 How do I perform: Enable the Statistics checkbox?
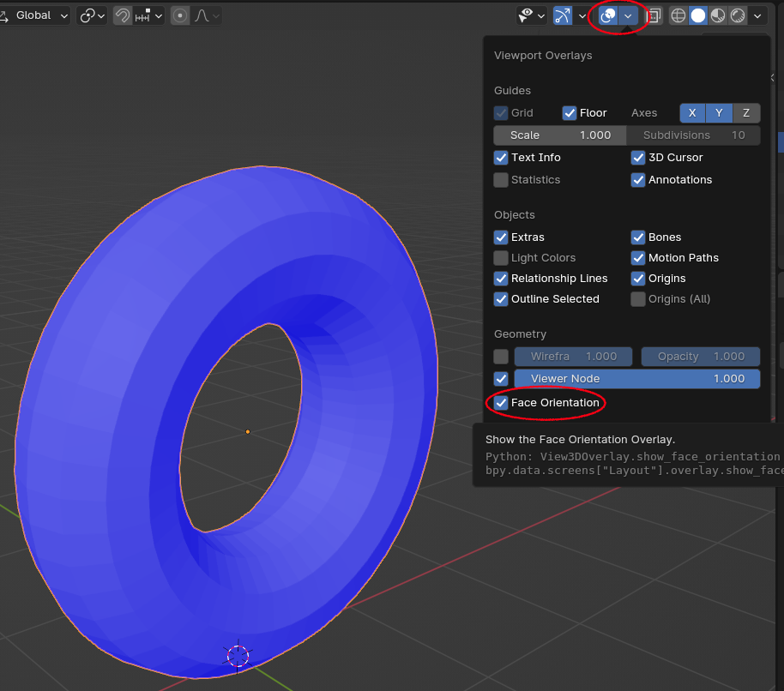[501, 180]
